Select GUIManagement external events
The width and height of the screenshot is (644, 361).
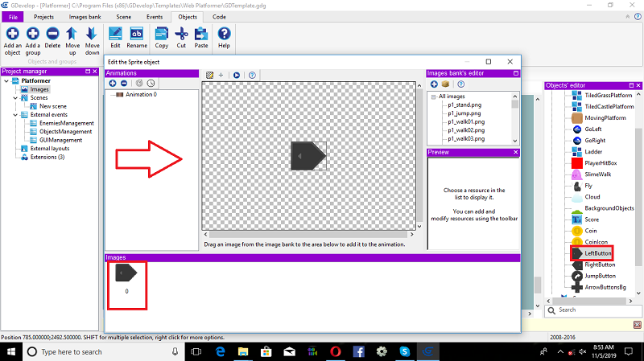[x=61, y=140]
